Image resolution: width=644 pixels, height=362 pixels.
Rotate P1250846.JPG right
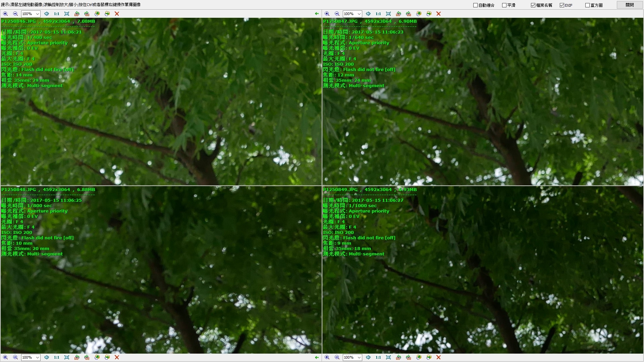87,14
